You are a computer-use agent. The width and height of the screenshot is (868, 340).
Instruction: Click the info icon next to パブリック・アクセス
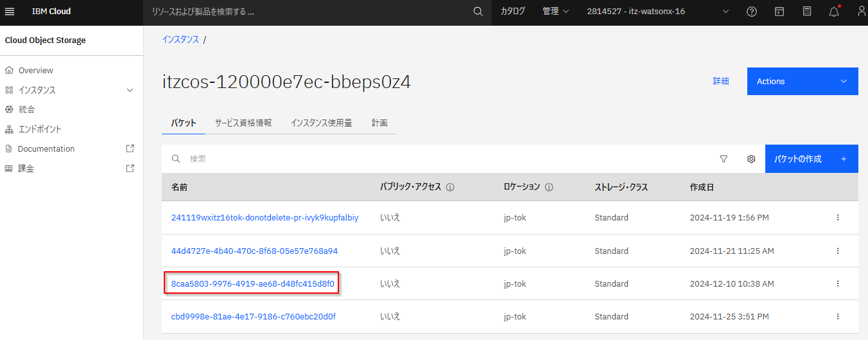450,188
